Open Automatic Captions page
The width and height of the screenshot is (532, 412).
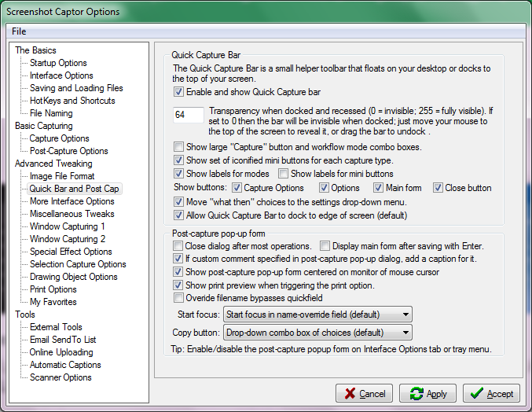tap(65, 365)
